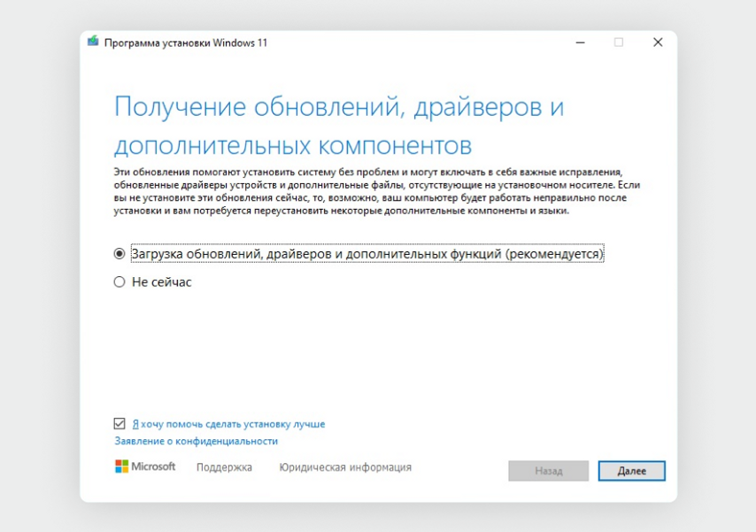Image resolution: width=756 pixels, height=532 pixels.
Task: Minimize the Windows 11 setup window
Action: tap(581, 42)
